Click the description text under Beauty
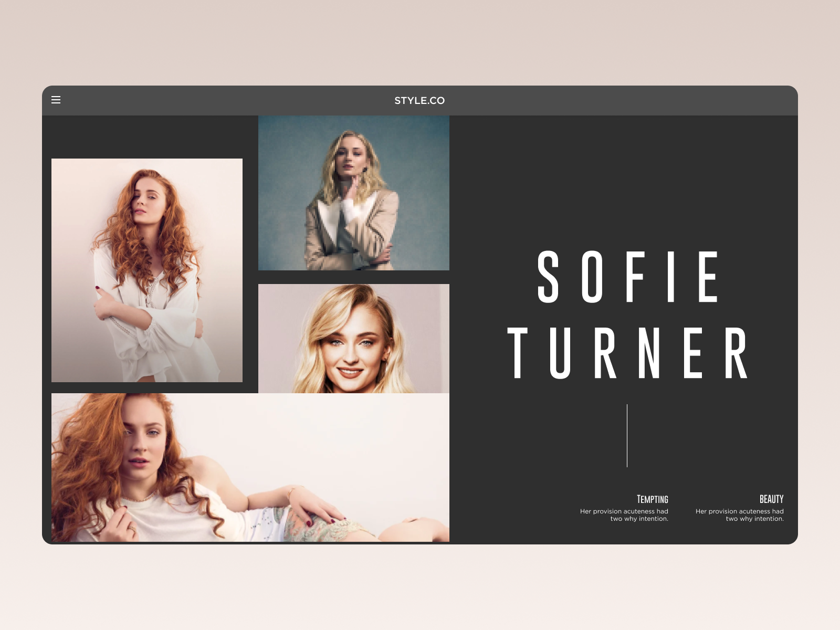The image size is (840, 630). tap(740, 515)
